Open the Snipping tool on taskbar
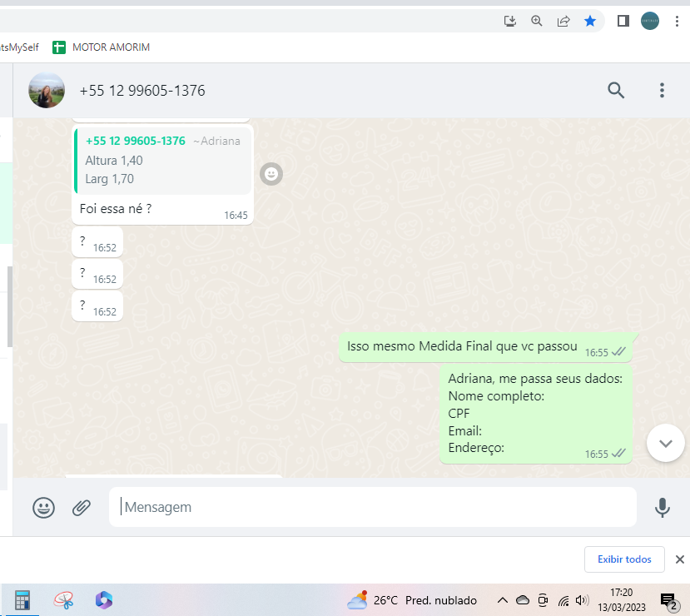This screenshot has width=690, height=616. tap(64, 600)
